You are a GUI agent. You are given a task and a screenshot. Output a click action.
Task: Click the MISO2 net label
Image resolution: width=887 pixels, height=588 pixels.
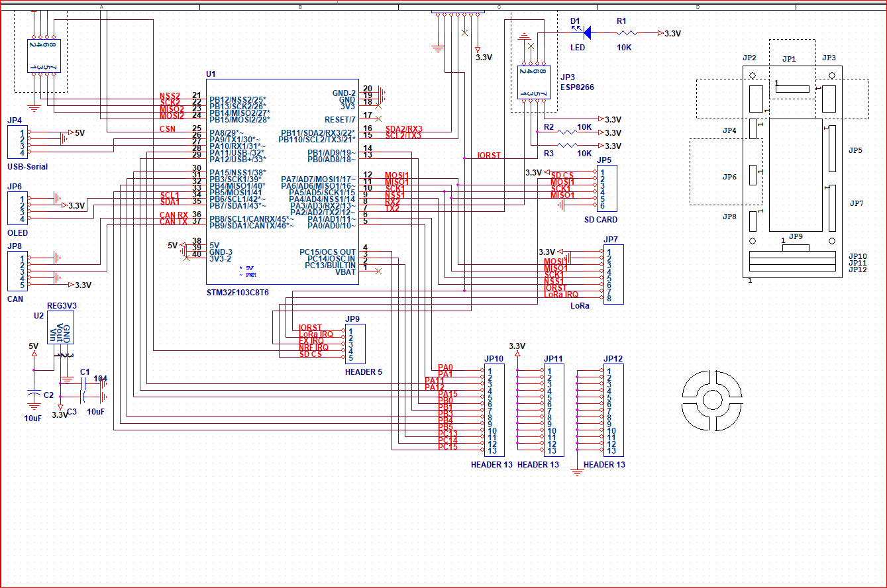[172, 109]
